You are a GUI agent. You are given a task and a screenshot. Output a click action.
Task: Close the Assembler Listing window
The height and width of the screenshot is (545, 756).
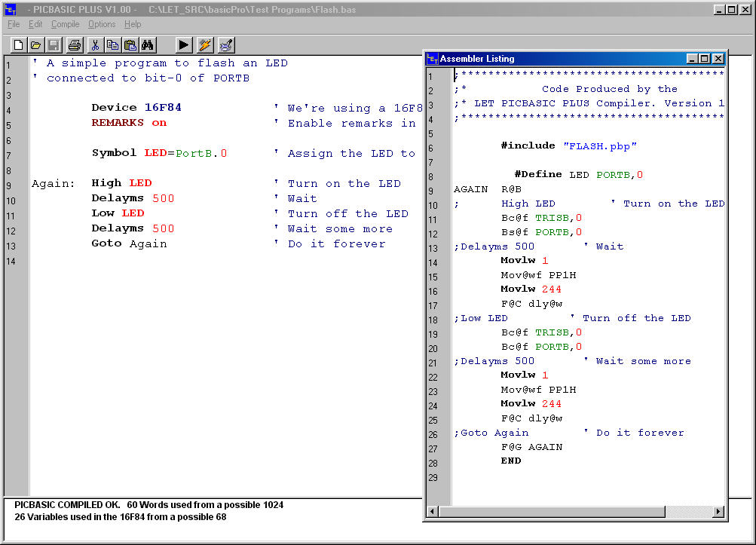(x=718, y=59)
